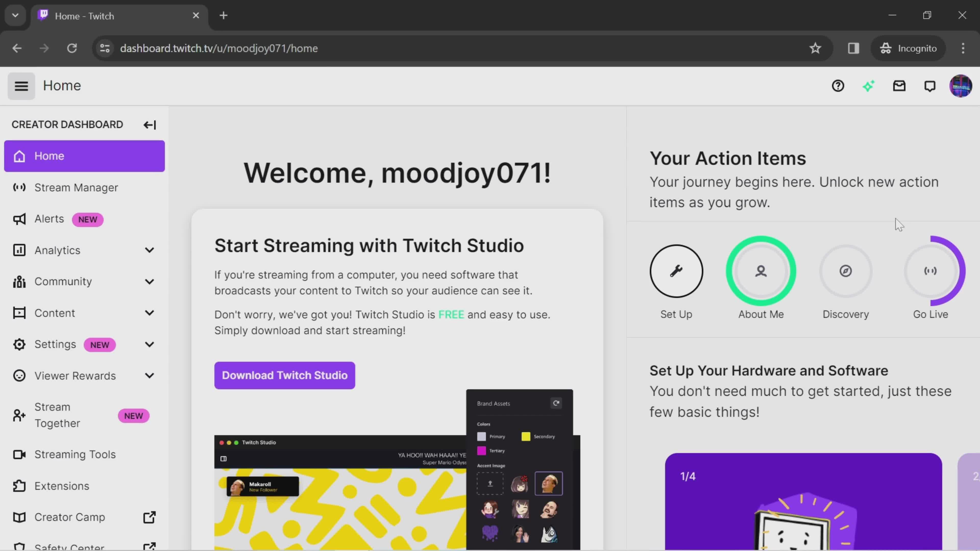The width and height of the screenshot is (980, 551).
Task: Click the Analytics chart icon in sidebar
Action: click(x=19, y=250)
